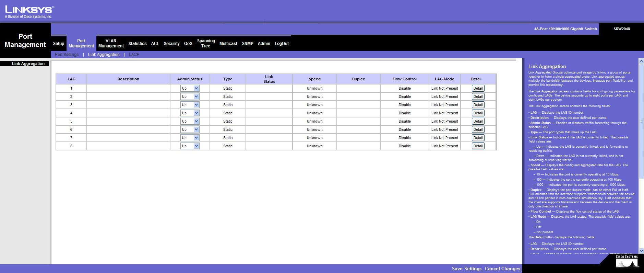The height and width of the screenshot is (273, 644).
Task: Go to the QoS menu
Action: (188, 44)
